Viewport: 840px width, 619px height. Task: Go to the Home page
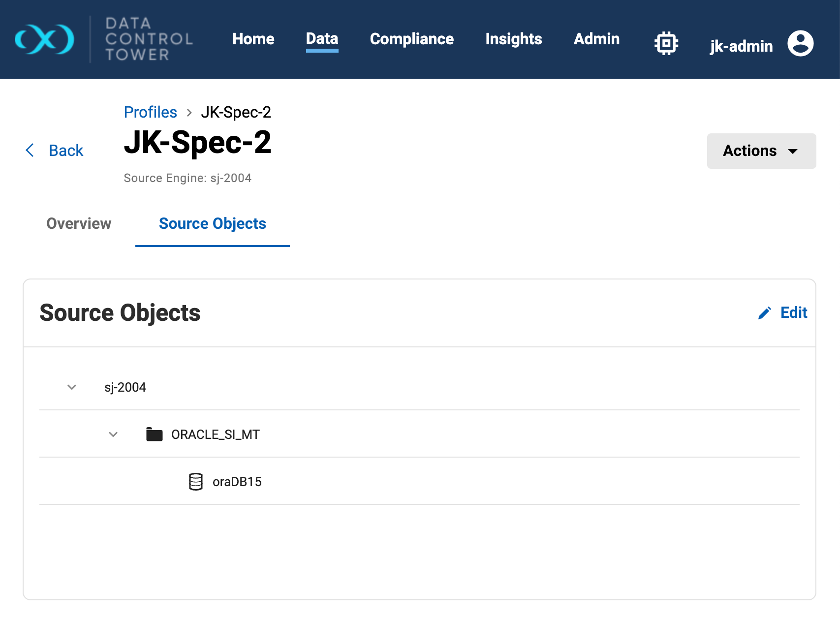(x=253, y=39)
